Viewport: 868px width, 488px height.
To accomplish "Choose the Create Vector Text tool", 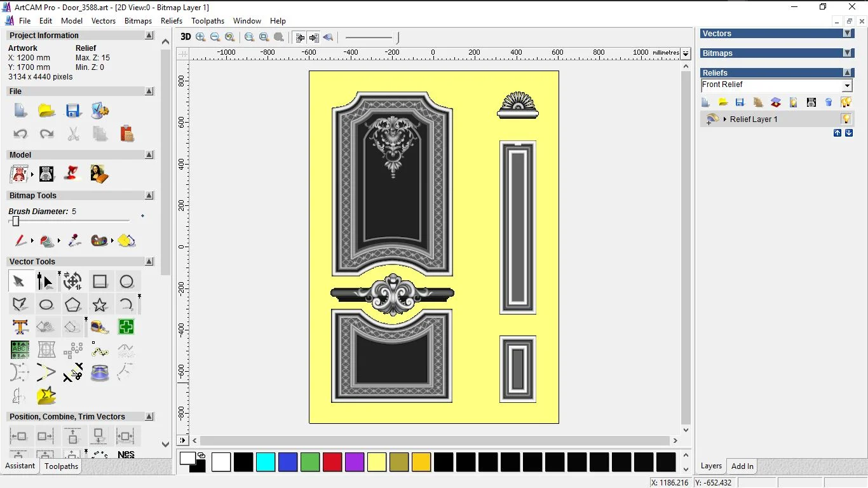I will pyautogui.click(x=20, y=327).
